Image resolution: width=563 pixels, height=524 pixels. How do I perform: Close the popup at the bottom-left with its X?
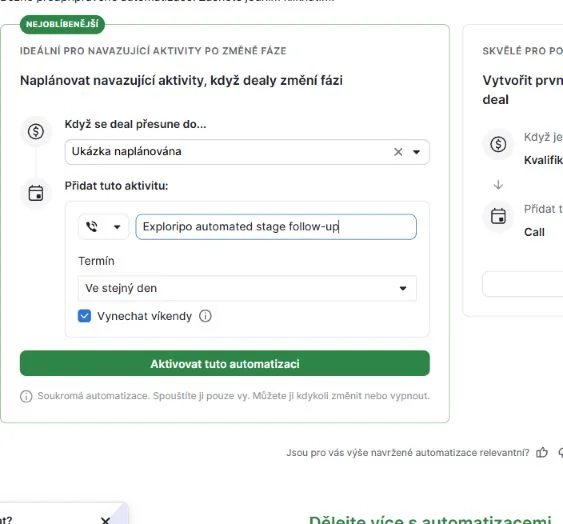pos(105,520)
